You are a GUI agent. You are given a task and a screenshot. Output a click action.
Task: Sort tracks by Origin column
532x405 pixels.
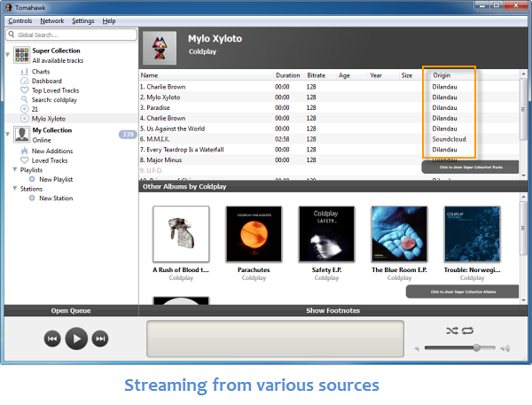pyautogui.click(x=442, y=75)
